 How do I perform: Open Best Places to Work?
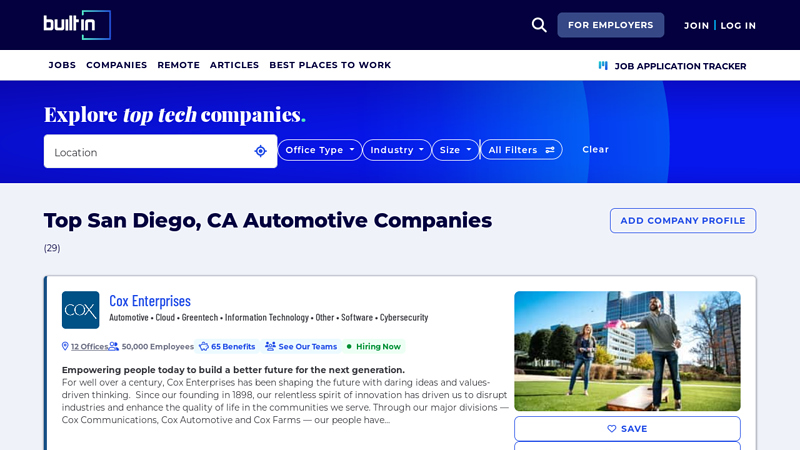coord(330,65)
